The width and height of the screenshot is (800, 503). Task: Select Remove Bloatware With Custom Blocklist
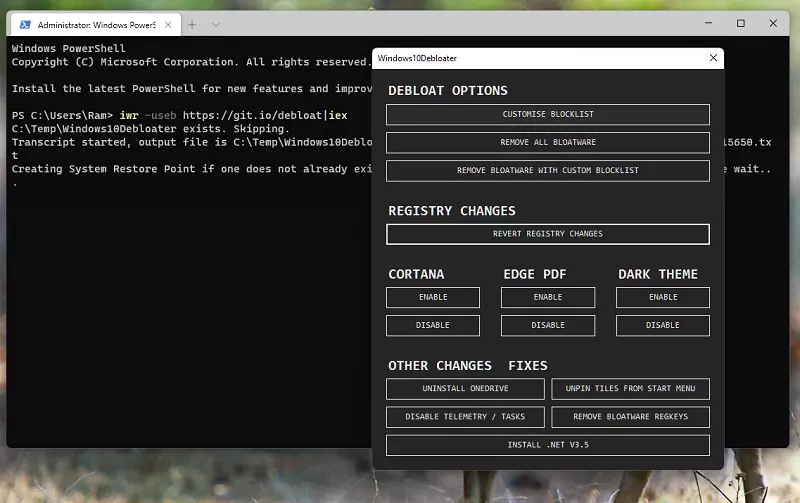click(547, 171)
